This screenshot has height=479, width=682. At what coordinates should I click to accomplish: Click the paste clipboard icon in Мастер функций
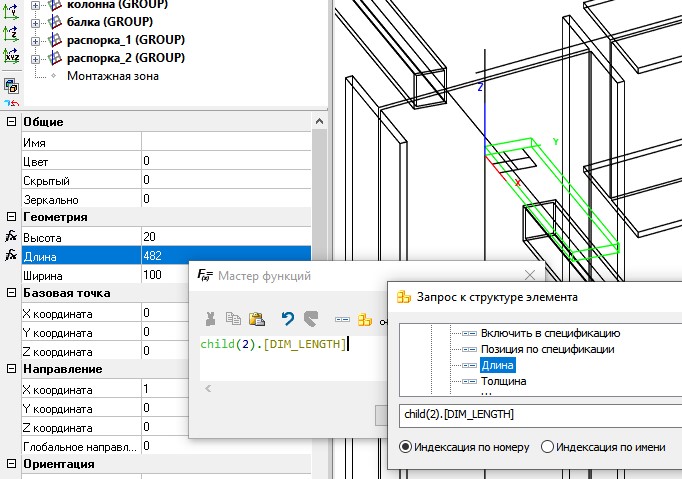[x=256, y=319]
